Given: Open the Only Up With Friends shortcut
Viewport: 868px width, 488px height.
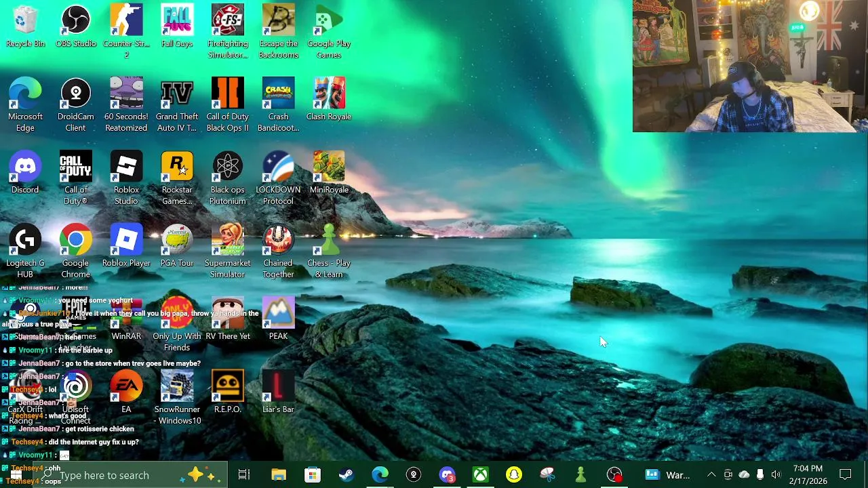Looking at the screenshot, I should pyautogui.click(x=177, y=325).
